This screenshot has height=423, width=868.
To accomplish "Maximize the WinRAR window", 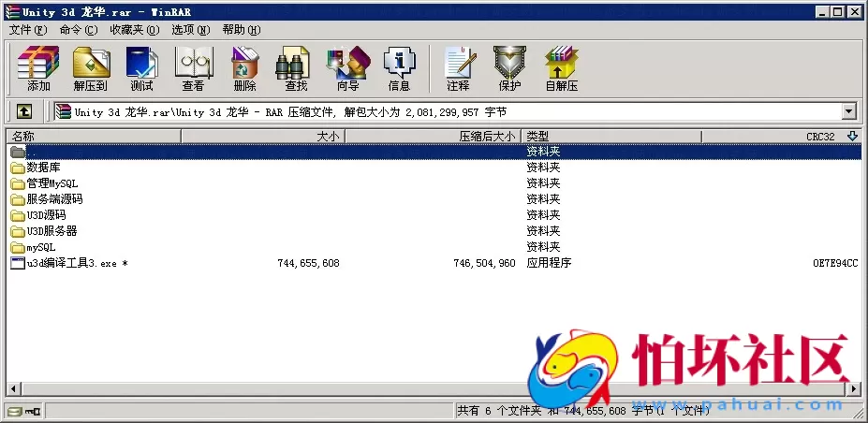I will coord(837,11).
